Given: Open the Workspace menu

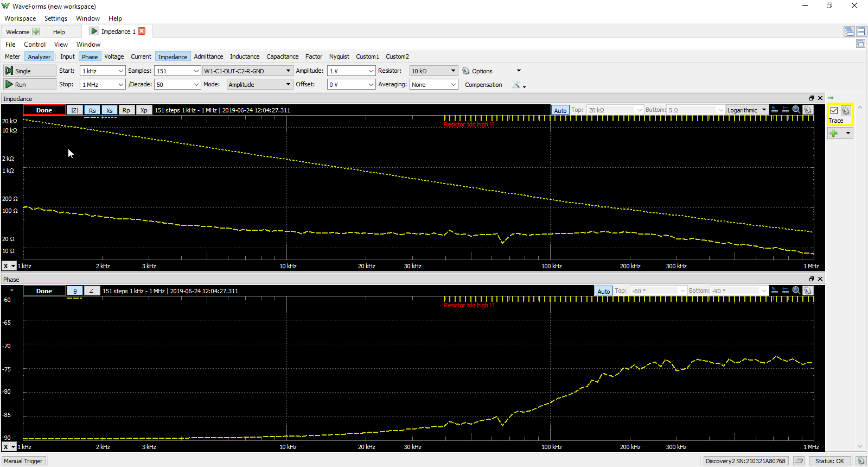Looking at the screenshot, I should tap(20, 18).
